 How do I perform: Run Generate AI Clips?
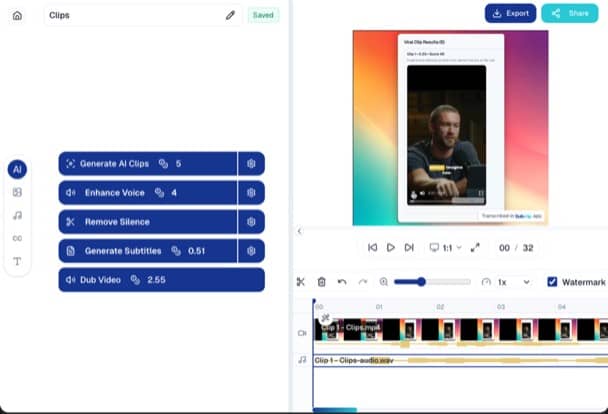click(148, 164)
